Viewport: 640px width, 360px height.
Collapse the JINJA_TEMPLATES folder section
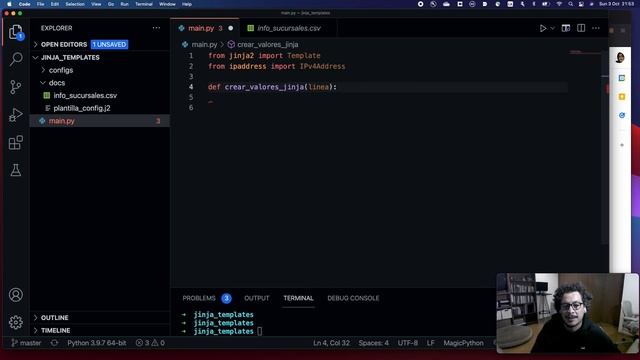pos(100,58)
